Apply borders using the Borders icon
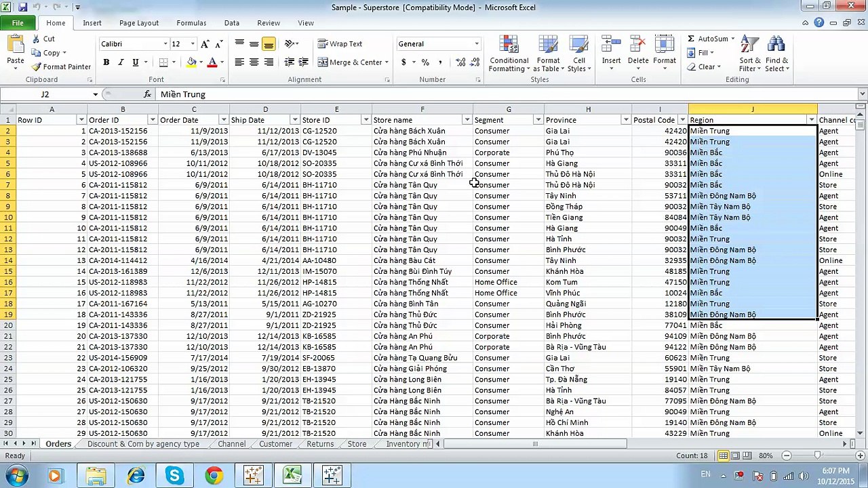The image size is (868, 488). (x=163, y=62)
